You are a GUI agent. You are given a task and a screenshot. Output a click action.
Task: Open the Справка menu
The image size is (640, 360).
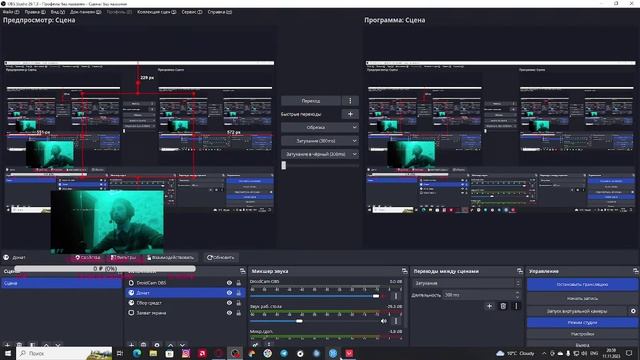(220, 12)
